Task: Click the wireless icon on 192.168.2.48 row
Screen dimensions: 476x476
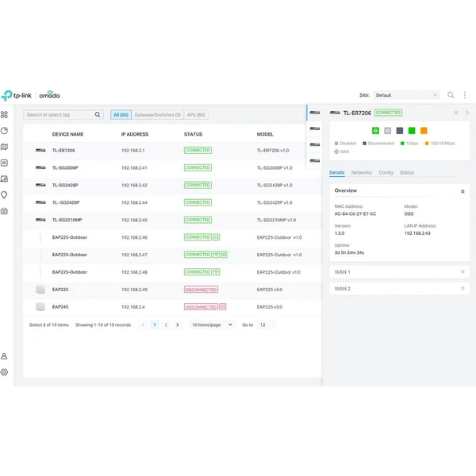Action: (216, 271)
